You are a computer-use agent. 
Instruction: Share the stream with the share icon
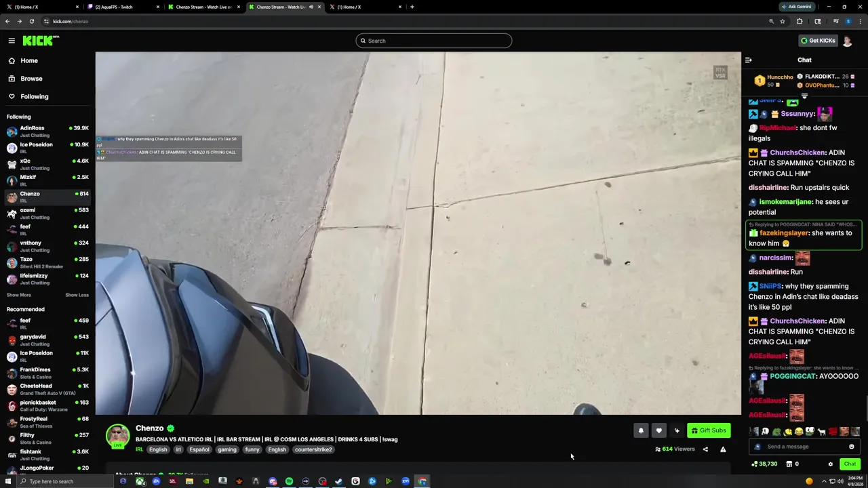point(705,449)
